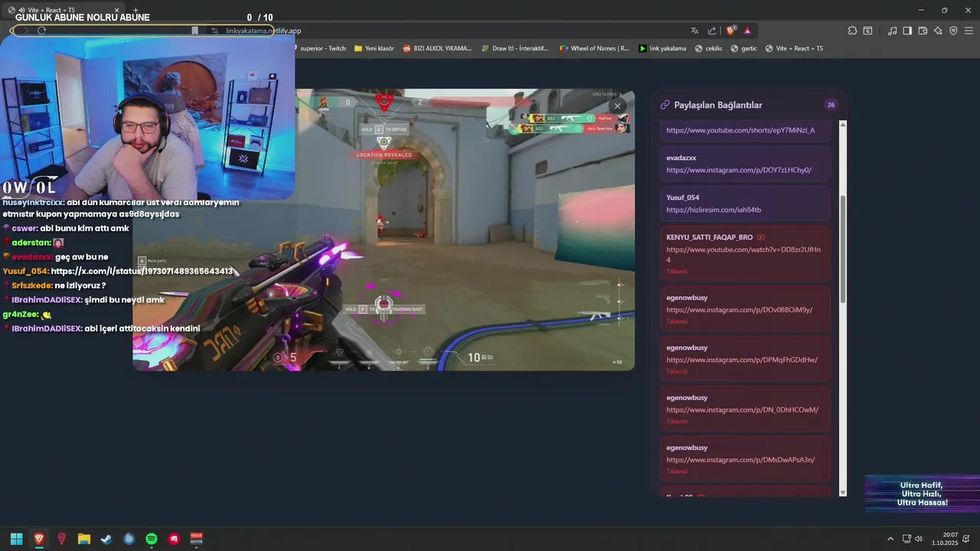980x551 pixels.
Task: Open the Yeni klasör bookmark folder
Action: point(374,48)
